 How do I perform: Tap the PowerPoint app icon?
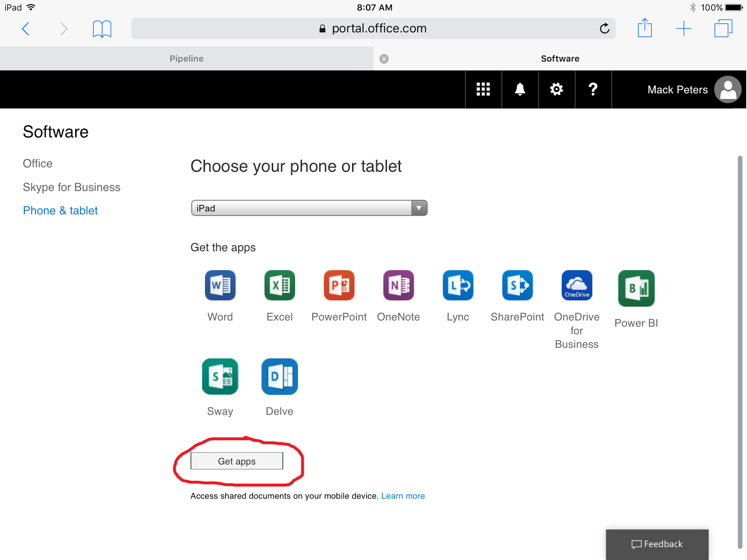pos(339,285)
